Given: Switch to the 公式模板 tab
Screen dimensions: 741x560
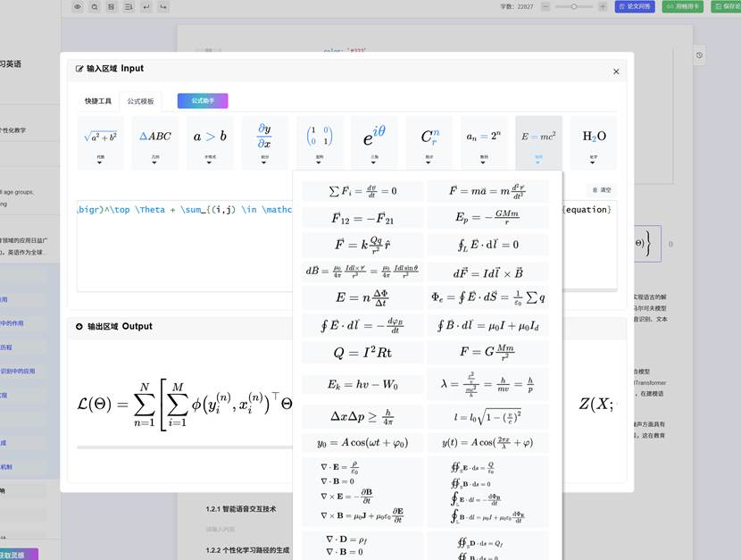Looking at the screenshot, I should click(140, 101).
